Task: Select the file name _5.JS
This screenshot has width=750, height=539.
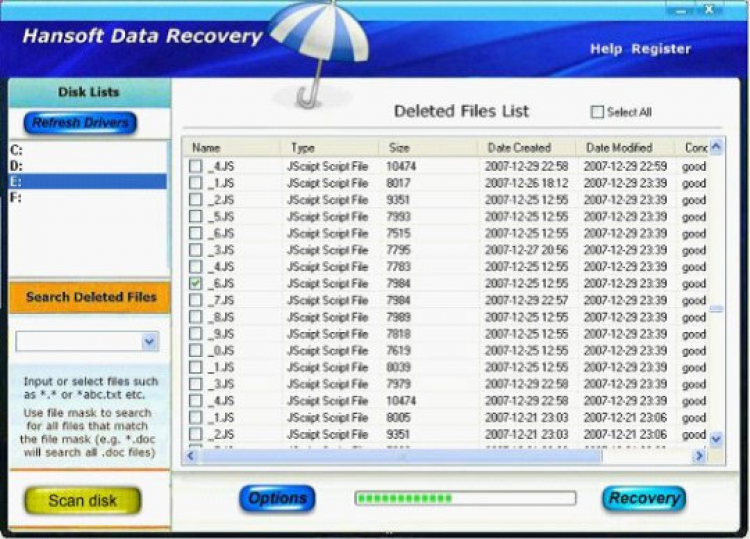Action: click(221, 216)
